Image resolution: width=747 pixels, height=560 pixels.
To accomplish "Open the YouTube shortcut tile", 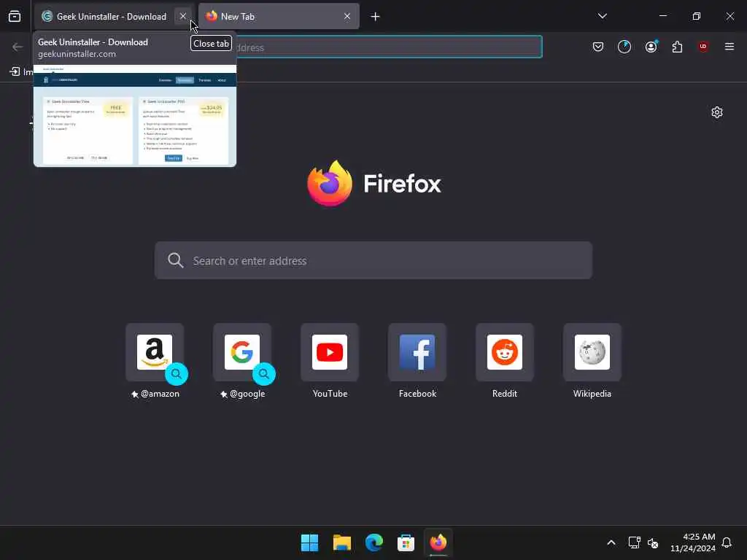I will (330, 352).
